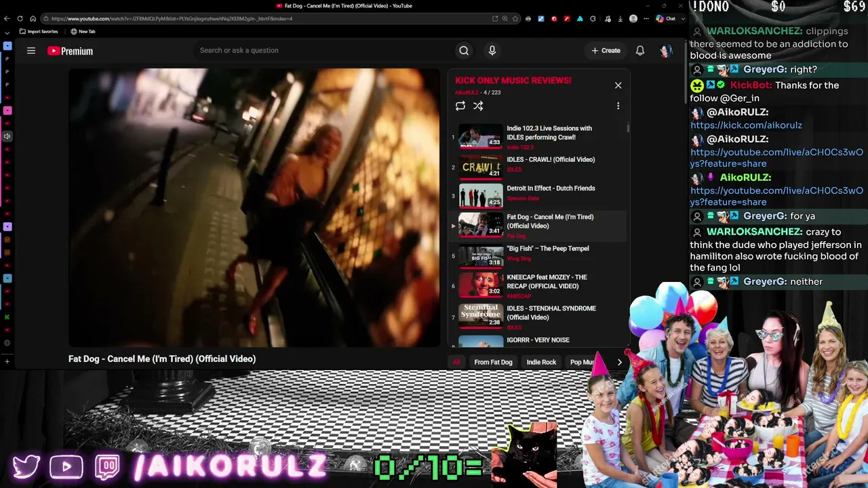This screenshot has height=488, width=868.
Task: Go back in the browser
Action: [x=7, y=19]
